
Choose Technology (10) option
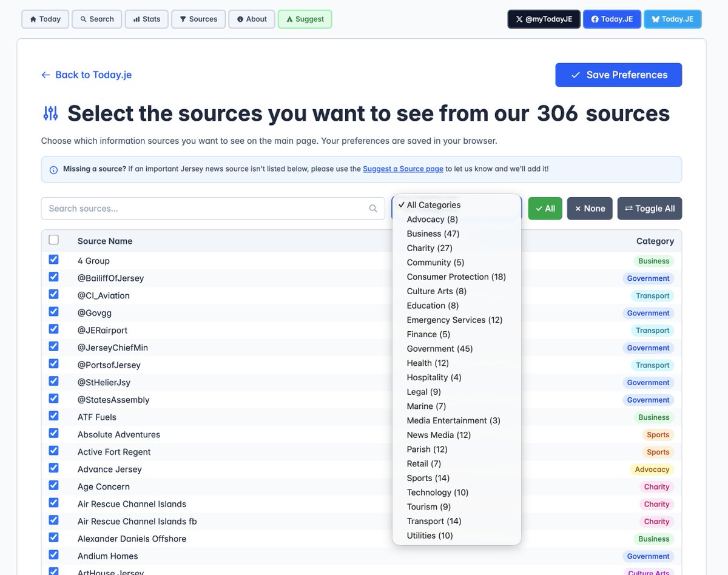tap(456, 493)
